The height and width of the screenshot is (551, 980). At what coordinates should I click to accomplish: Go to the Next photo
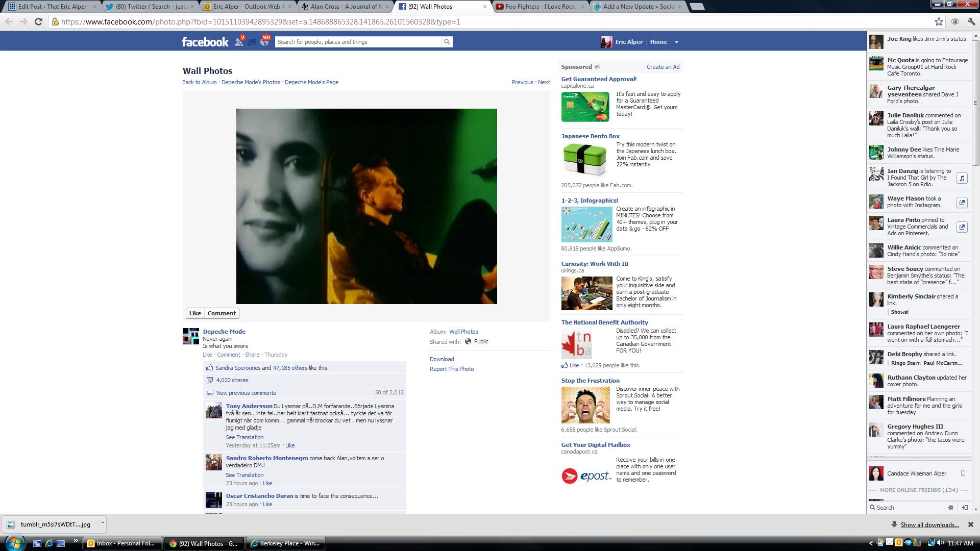click(x=544, y=82)
